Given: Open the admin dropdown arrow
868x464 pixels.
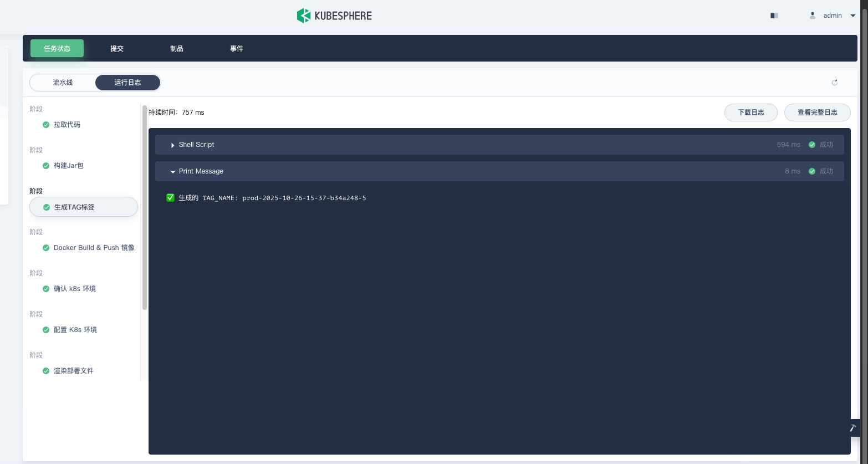Looking at the screenshot, I should (x=853, y=16).
